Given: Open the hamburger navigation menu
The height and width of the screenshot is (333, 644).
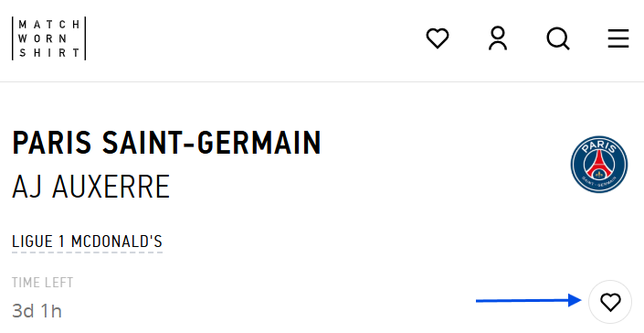Looking at the screenshot, I should point(618,38).
